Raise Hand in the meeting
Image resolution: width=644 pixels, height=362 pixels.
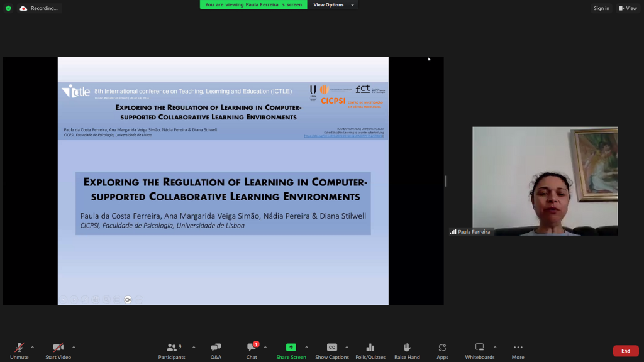(407, 350)
